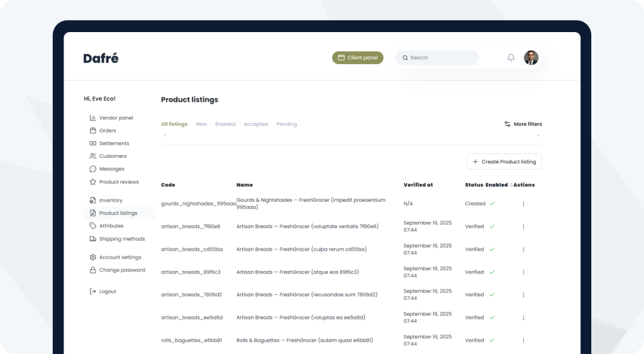This screenshot has width=644, height=354.
Task: Click the Orders box icon in sidebar
Action: point(92,131)
